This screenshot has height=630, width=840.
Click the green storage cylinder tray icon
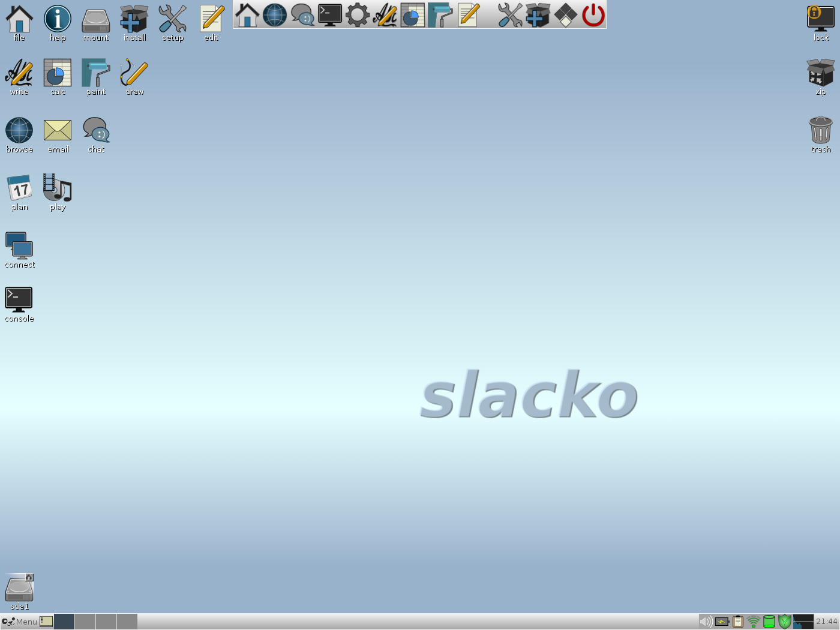pyautogui.click(x=769, y=622)
